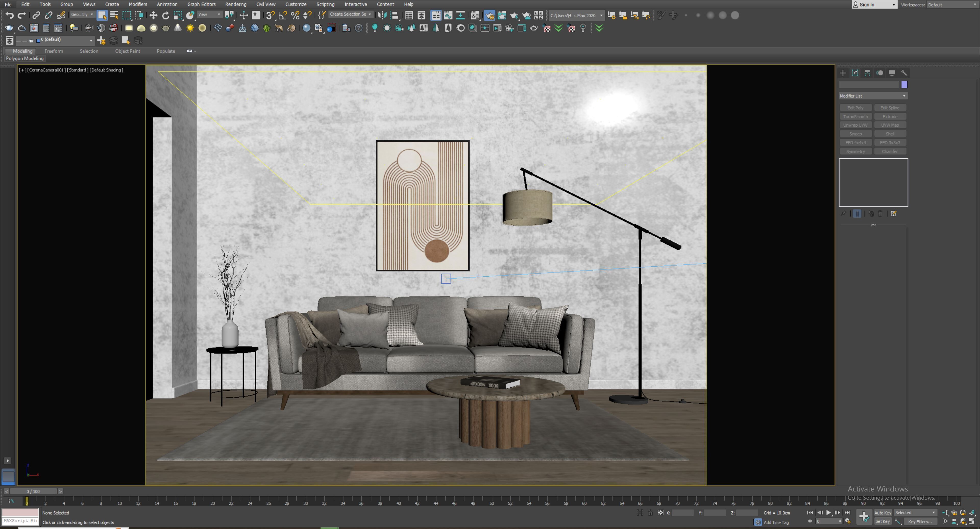Open the Utilities wrench panel tab
This screenshot has height=529, width=980.
(904, 73)
